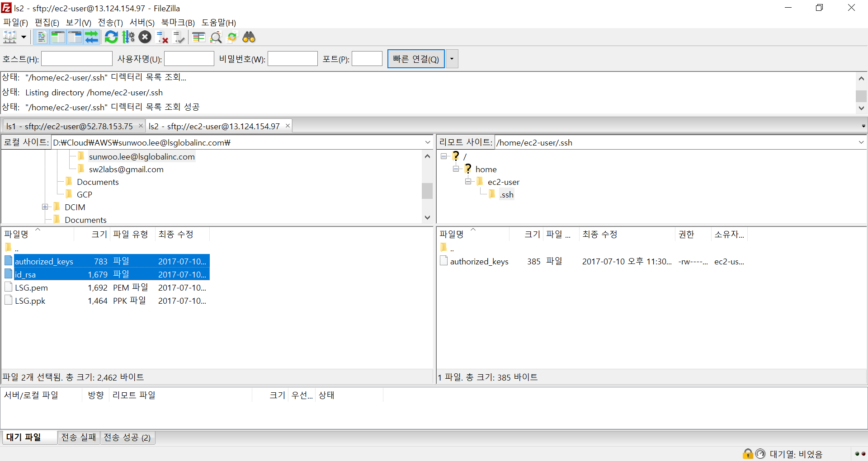Toggle synchronized browsing
This screenshot has width=868, height=461.
pyautogui.click(x=232, y=37)
